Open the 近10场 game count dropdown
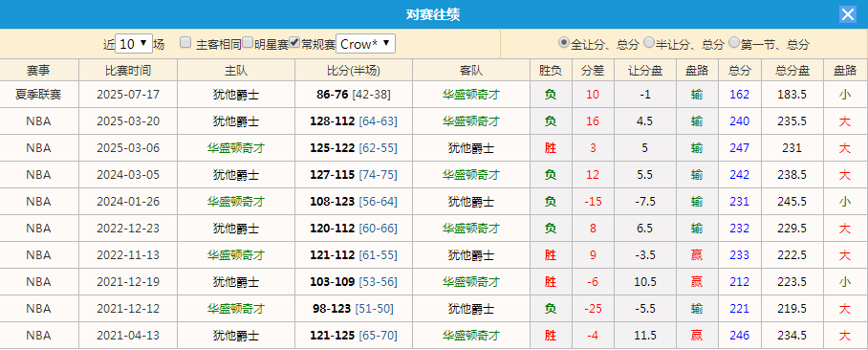Screen dimensions: 868x350 click(x=134, y=44)
